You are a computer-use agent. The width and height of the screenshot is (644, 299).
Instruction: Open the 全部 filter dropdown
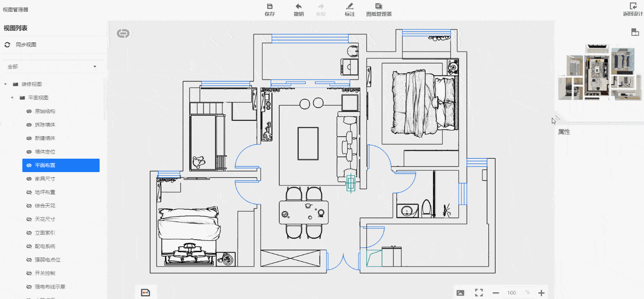pyautogui.click(x=52, y=67)
